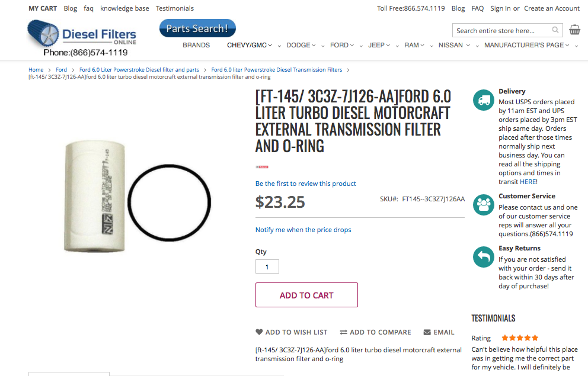This screenshot has width=588, height=376.
Task: Click the envelope icon next to Email
Action: pyautogui.click(x=428, y=332)
